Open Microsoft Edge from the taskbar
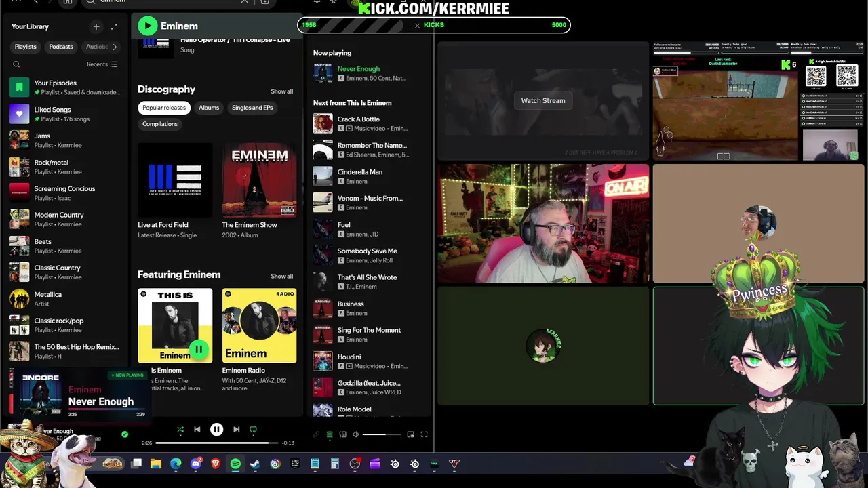Image resolution: width=868 pixels, height=488 pixels. click(176, 464)
